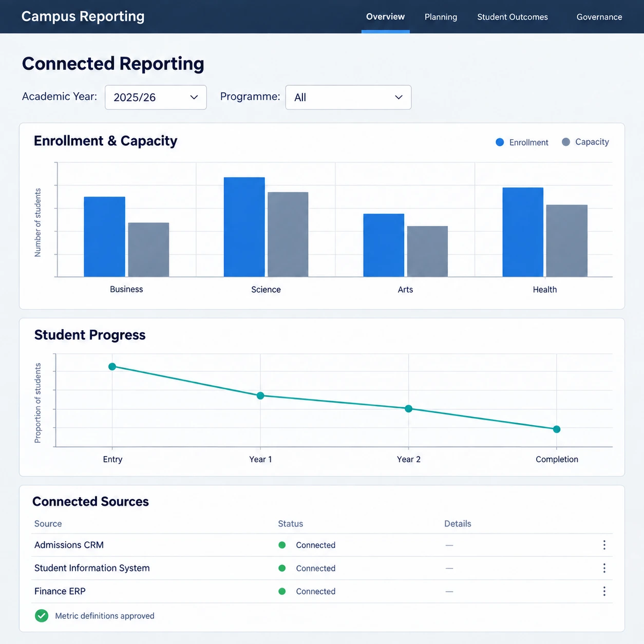
Task: Click the Health axis label
Action: coord(545,290)
